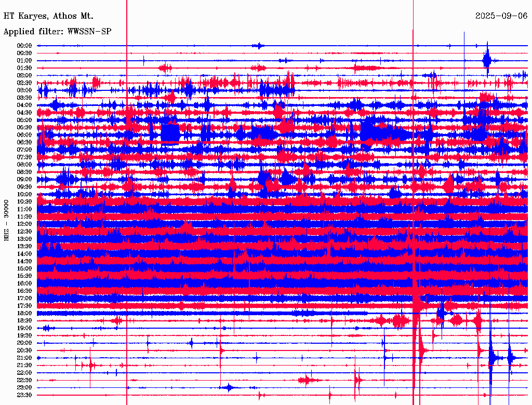The height and width of the screenshot is (405, 532).
Task: Click the 06:00 time label
Action: pyautogui.click(x=24, y=135)
